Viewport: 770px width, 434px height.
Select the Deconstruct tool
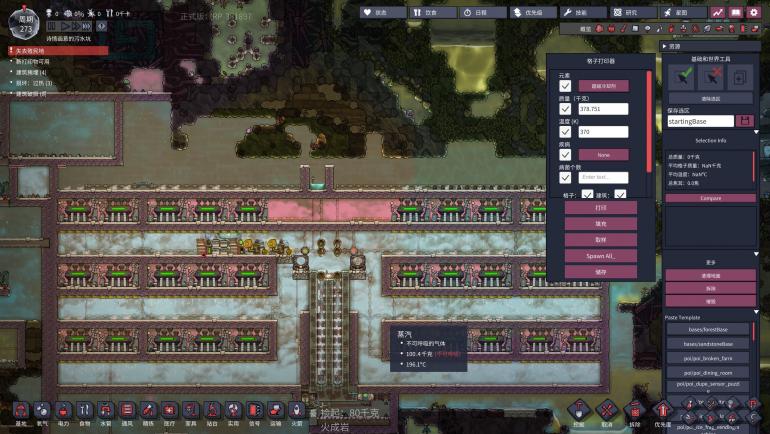634,410
